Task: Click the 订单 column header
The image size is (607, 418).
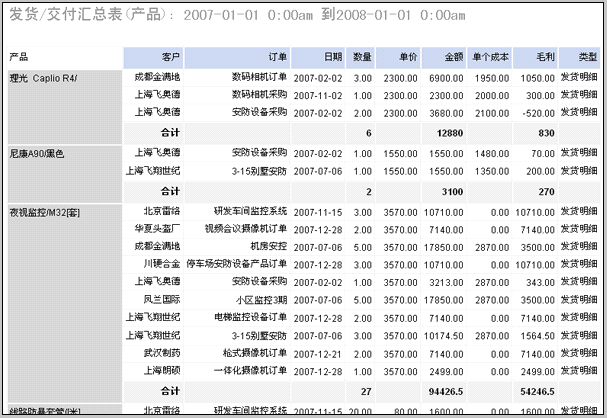Action: (x=277, y=57)
